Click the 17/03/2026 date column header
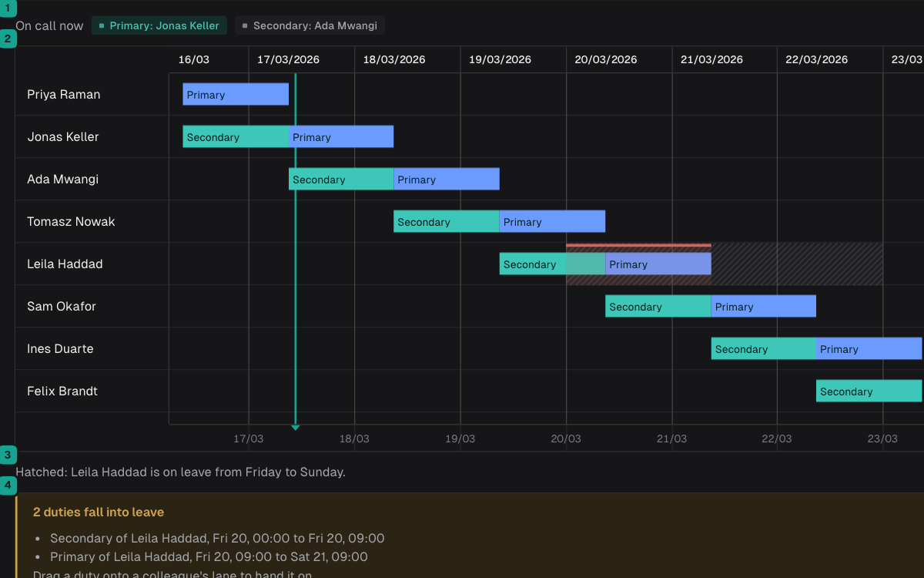The width and height of the screenshot is (924, 578). point(289,59)
